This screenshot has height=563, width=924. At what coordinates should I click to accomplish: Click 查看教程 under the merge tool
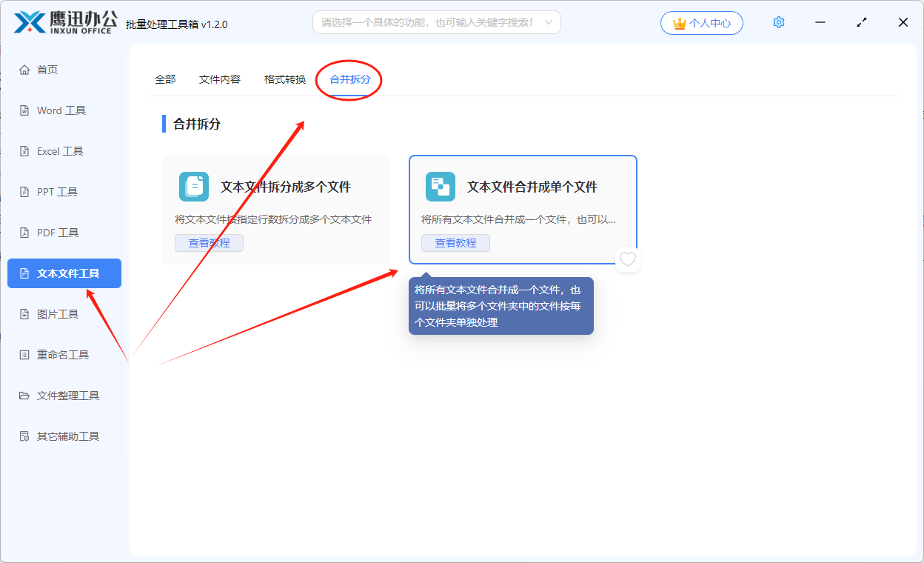coord(455,243)
